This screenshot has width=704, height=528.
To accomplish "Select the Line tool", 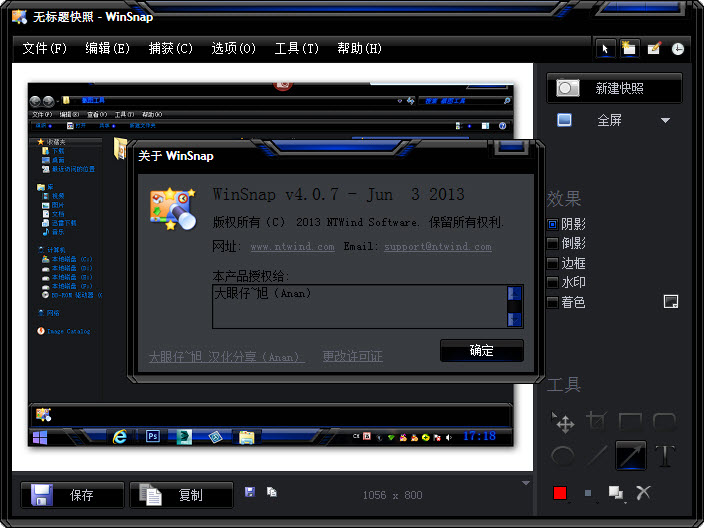I will pyautogui.click(x=596, y=456).
